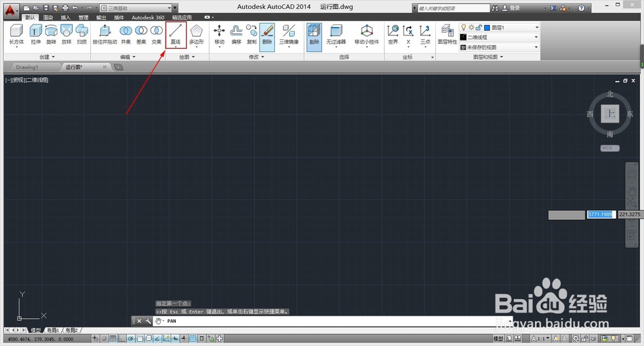
Task: Click the 上 face of the ViewCube
Action: point(611,114)
